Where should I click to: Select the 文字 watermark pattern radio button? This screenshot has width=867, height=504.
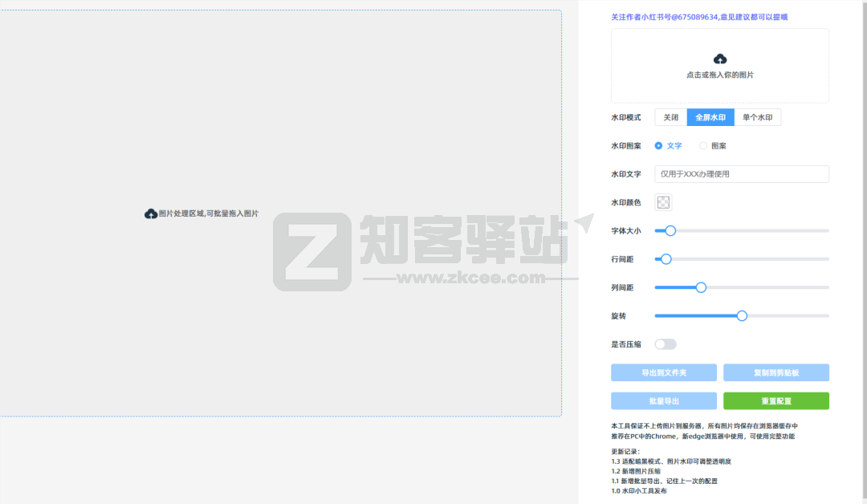click(661, 145)
